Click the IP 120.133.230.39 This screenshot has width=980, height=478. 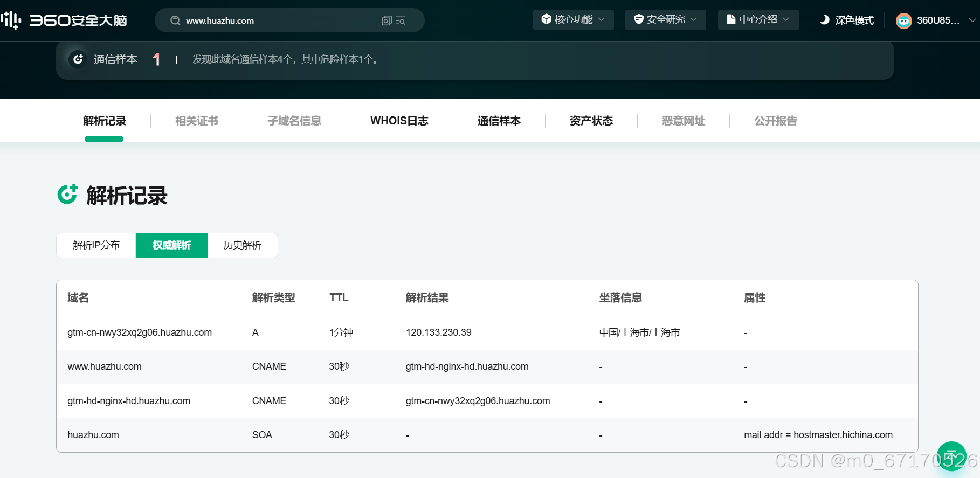click(x=439, y=332)
